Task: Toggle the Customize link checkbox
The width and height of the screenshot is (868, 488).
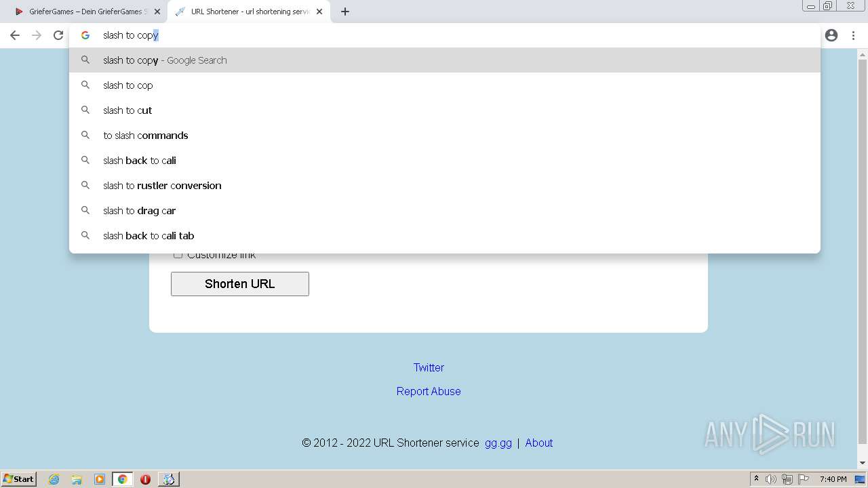Action: click(x=178, y=255)
